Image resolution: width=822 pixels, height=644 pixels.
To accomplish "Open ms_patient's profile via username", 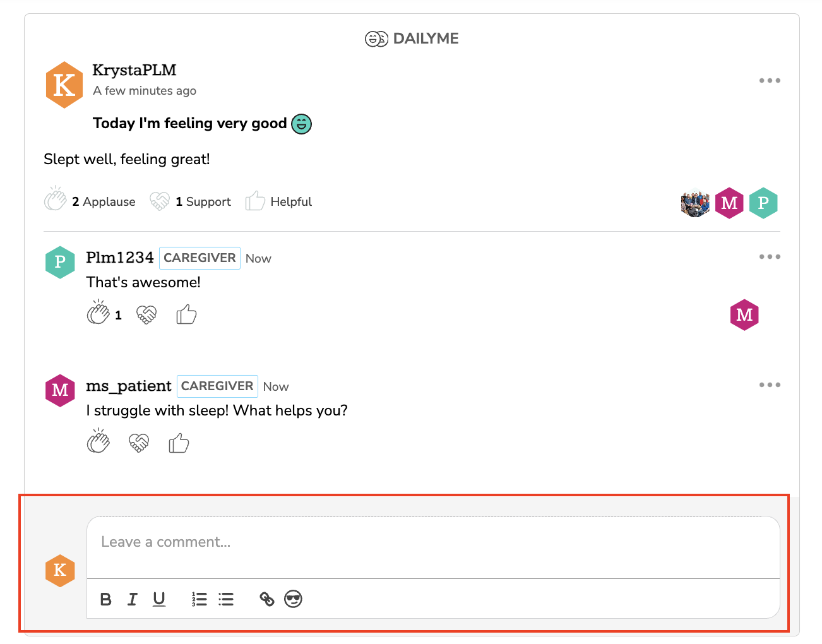I will [x=129, y=386].
